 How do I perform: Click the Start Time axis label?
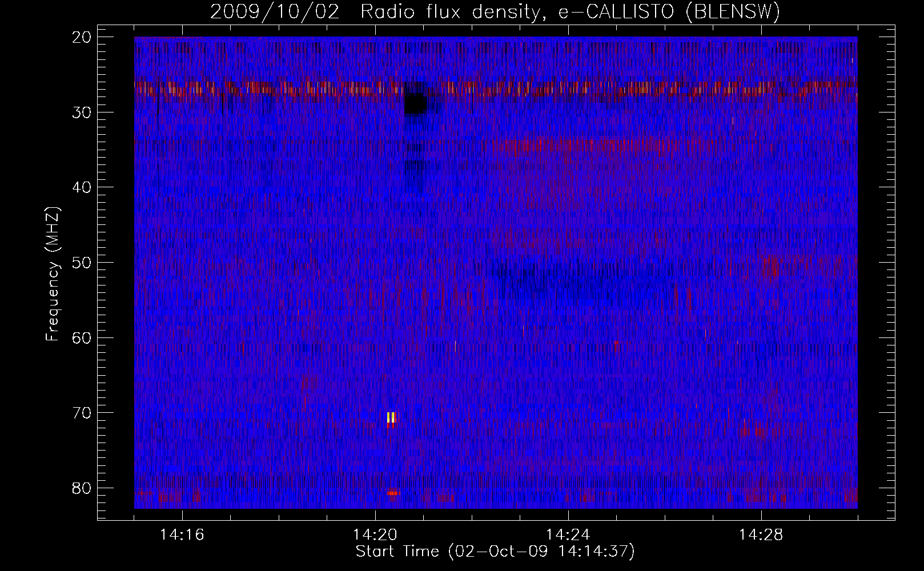click(495, 552)
